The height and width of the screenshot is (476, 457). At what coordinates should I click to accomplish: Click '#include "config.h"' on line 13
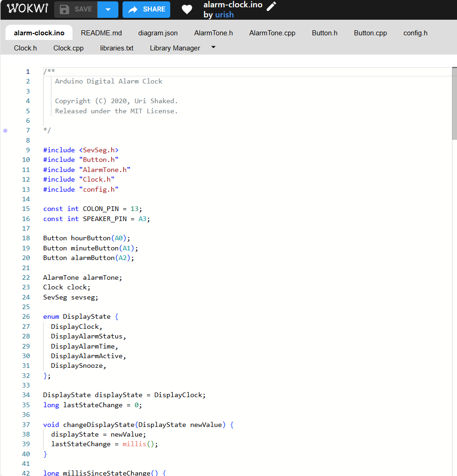click(x=81, y=189)
